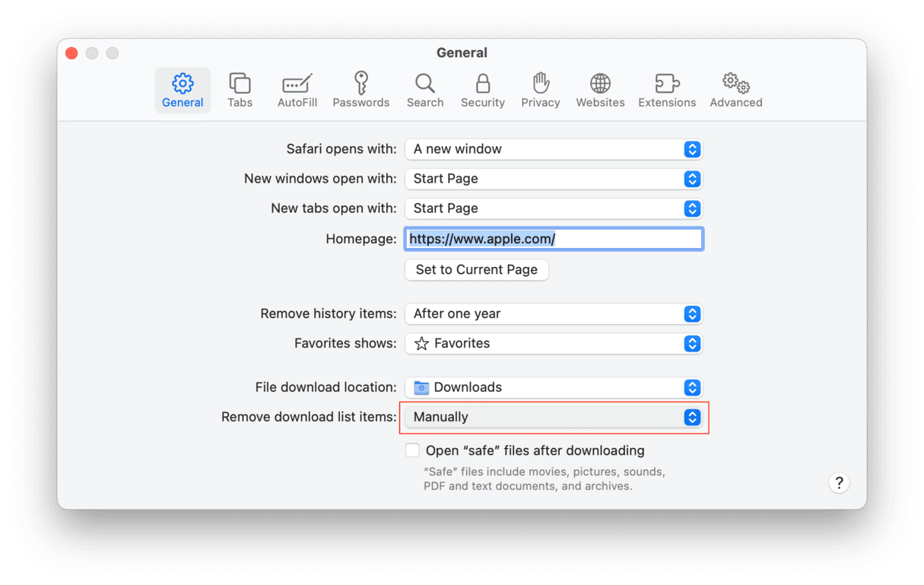Click the "Safari opens with:" label
This screenshot has width=924, height=585.
click(x=341, y=149)
